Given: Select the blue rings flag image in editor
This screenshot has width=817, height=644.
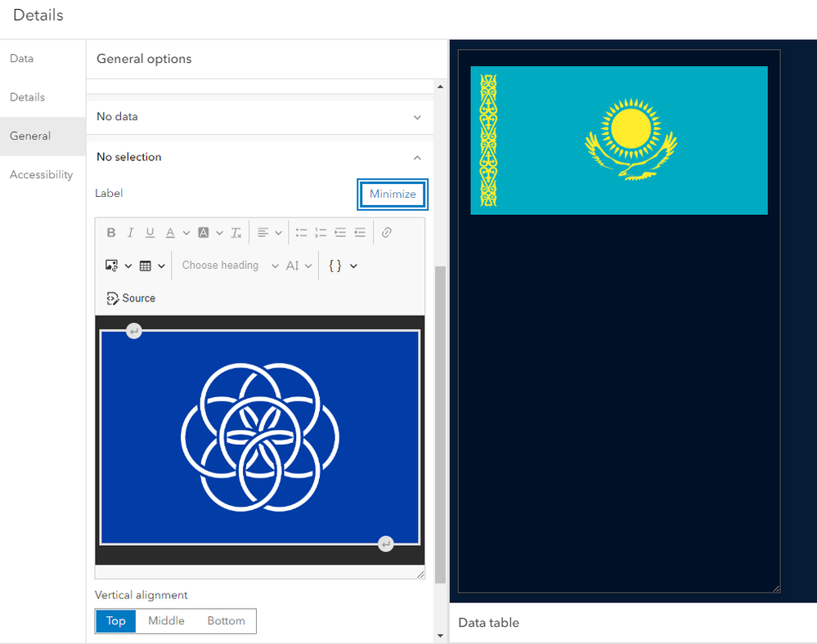Looking at the screenshot, I should pyautogui.click(x=260, y=437).
